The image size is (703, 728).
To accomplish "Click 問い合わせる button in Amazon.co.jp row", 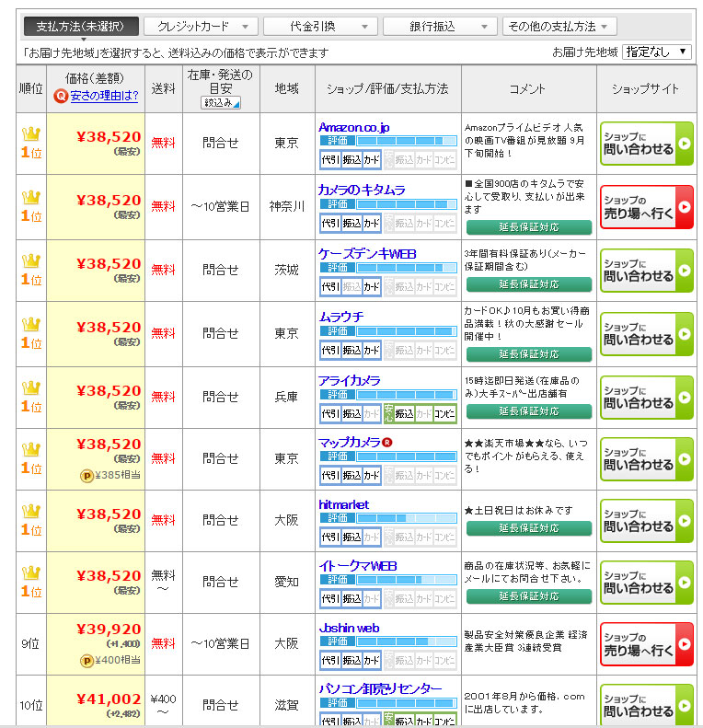I will click(647, 144).
